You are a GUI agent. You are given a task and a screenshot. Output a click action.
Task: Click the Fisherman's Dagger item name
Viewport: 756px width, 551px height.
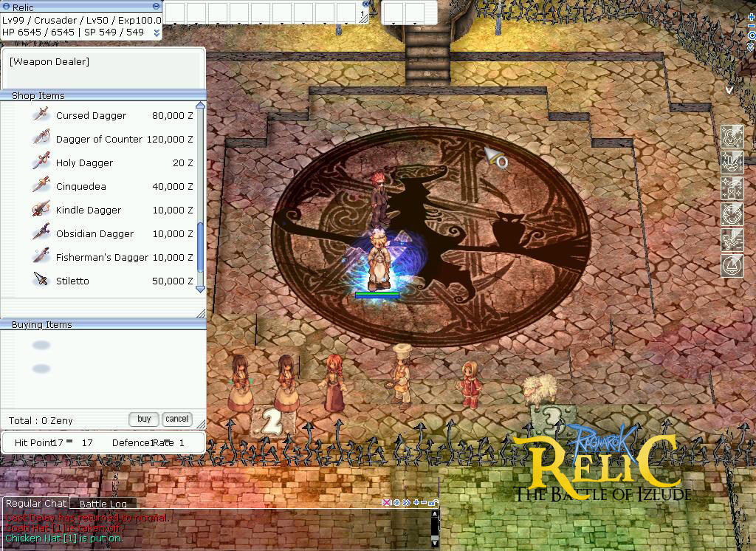102,257
